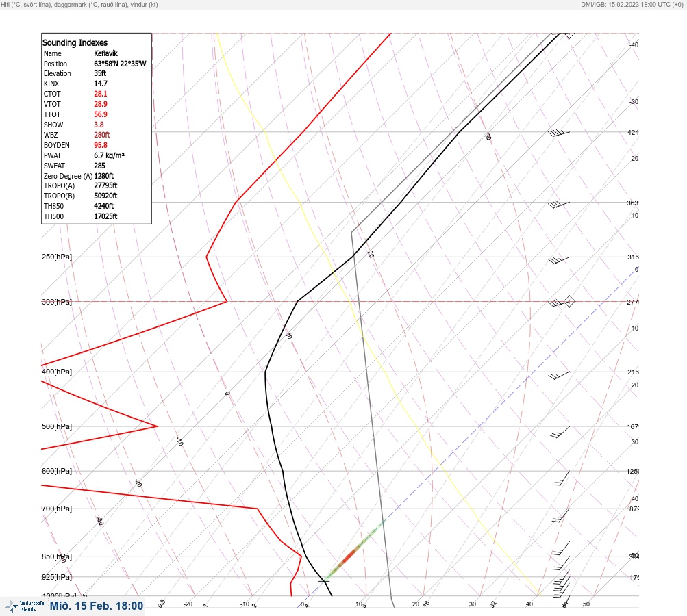This screenshot has height=616, width=687.
Task: Click the TH850 value '4240ft'
Action: click(x=104, y=206)
